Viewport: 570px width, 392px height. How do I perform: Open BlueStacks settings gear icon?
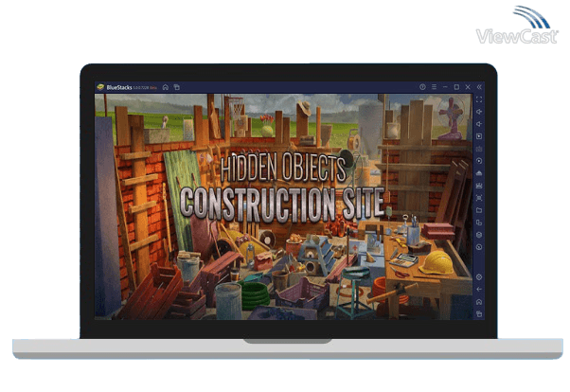coord(479,277)
